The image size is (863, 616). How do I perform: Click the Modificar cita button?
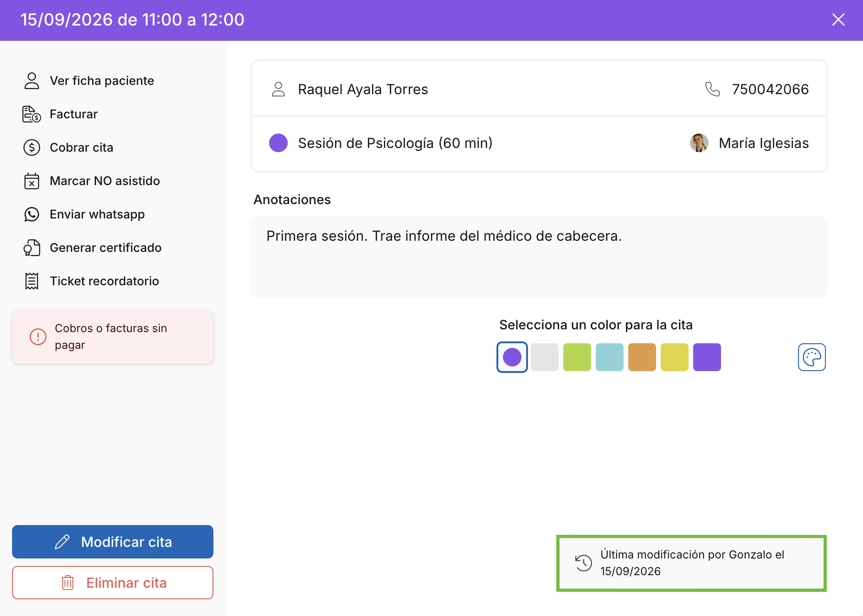113,542
